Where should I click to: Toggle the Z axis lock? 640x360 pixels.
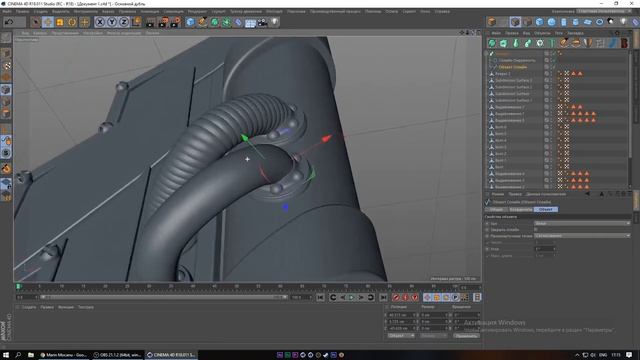124,22
